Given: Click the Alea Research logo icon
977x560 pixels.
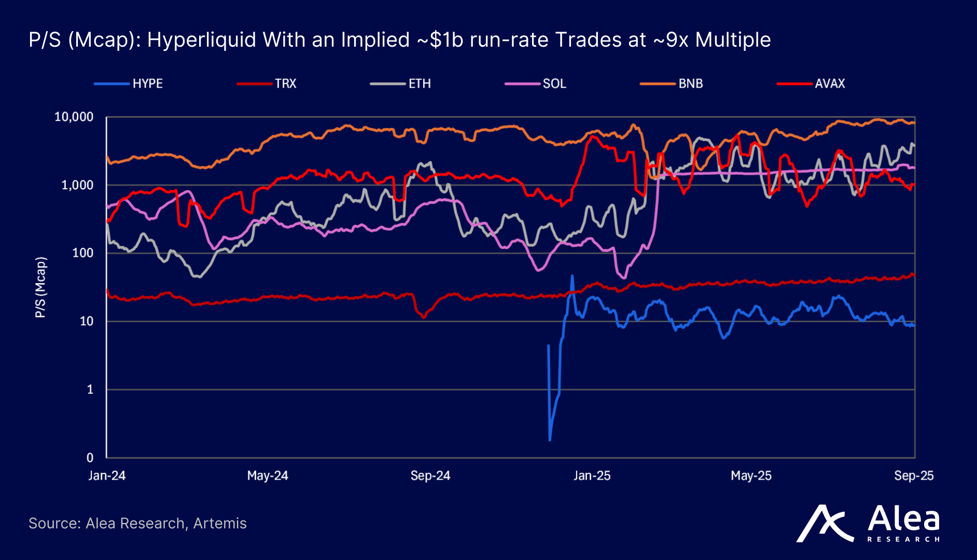Looking at the screenshot, I should (825, 524).
